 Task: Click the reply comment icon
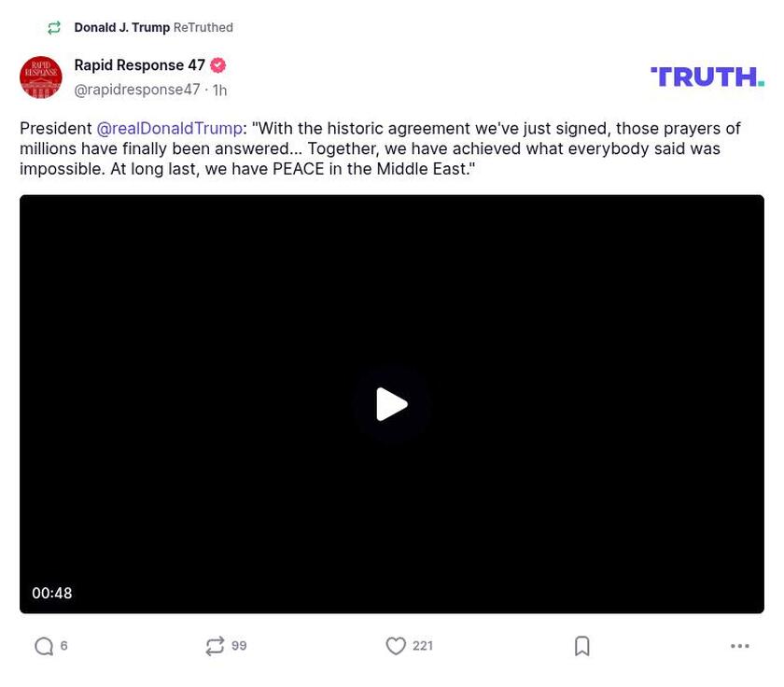(x=43, y=646)
